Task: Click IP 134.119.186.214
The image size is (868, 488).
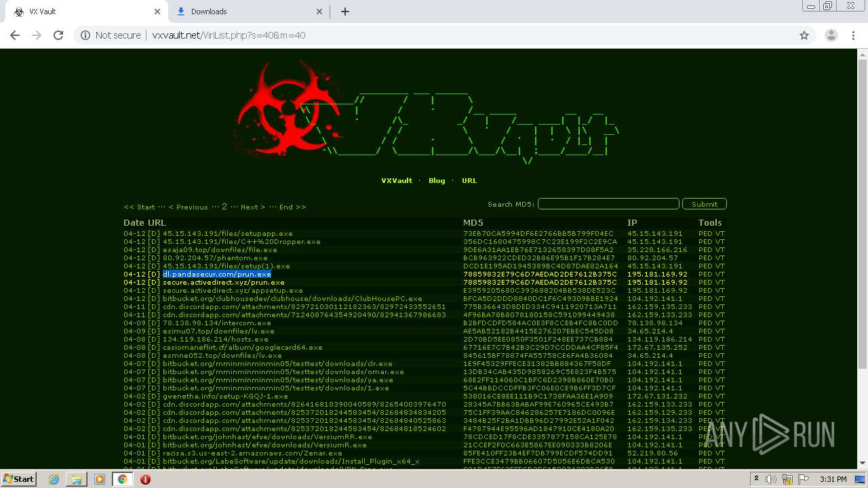Action: (x=660, y=340)
